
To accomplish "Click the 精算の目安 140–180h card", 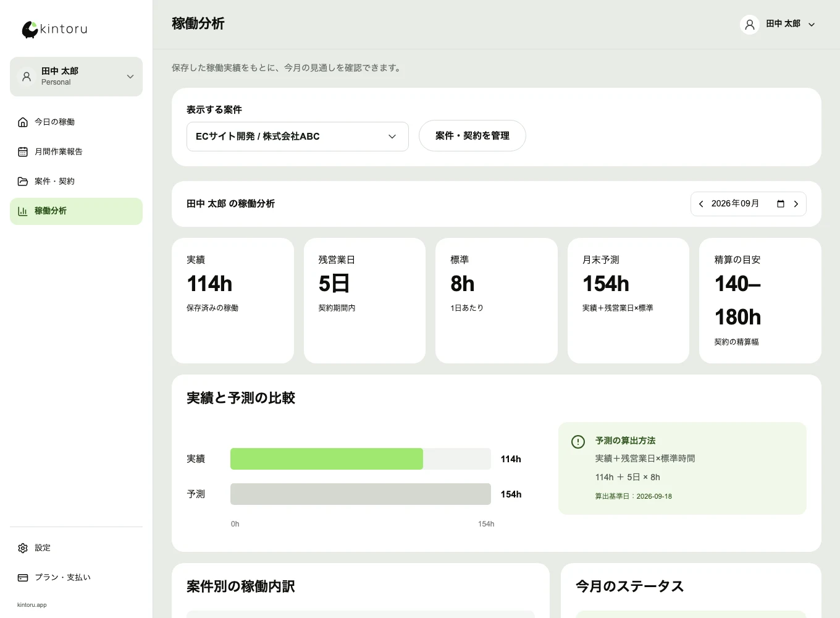I will [x=760, y=300].
